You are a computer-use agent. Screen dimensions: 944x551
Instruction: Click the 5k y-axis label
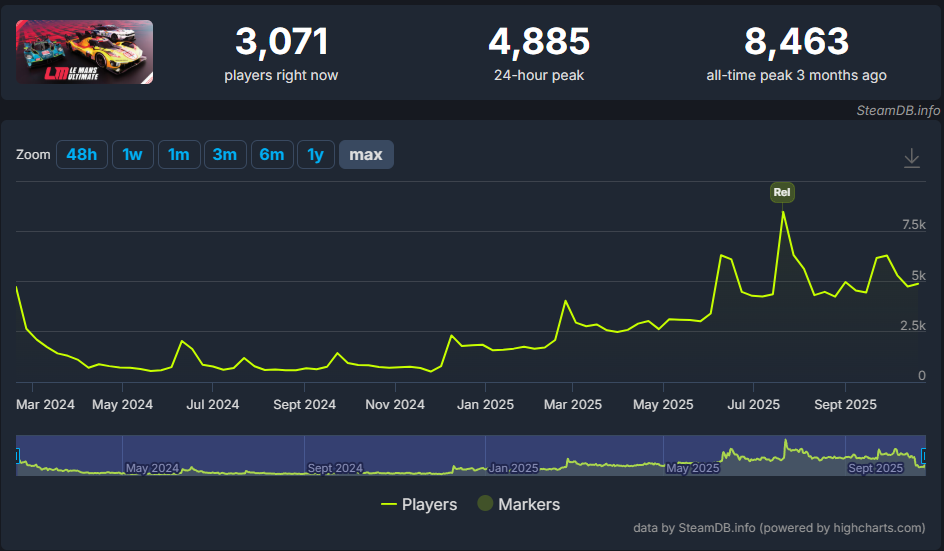[919, 276]
